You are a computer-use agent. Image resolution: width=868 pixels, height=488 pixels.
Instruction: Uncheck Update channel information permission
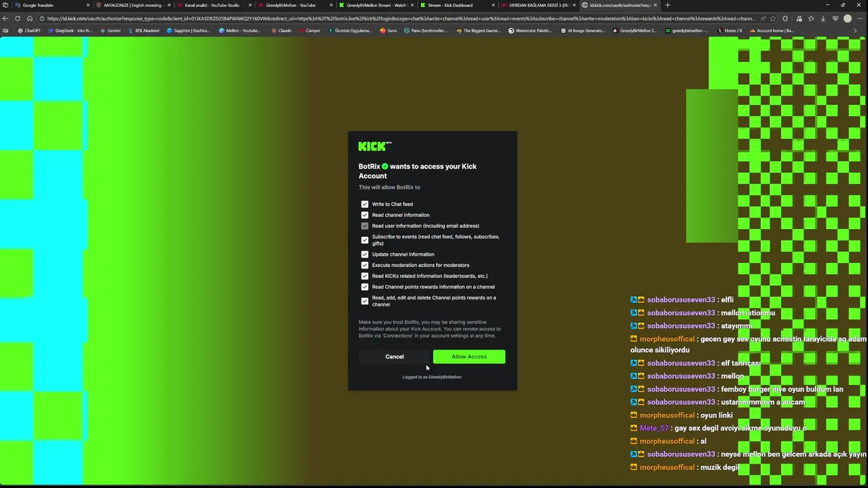(365, 254)
